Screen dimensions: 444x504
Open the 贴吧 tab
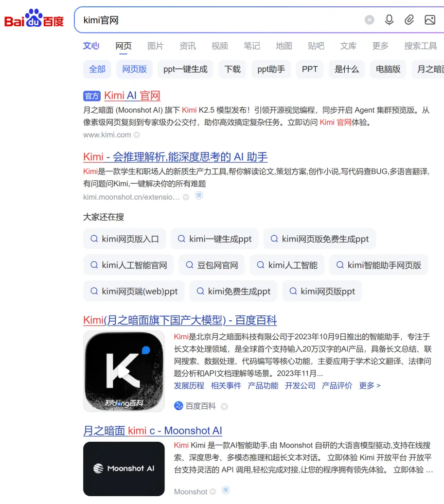pos(316,46)
